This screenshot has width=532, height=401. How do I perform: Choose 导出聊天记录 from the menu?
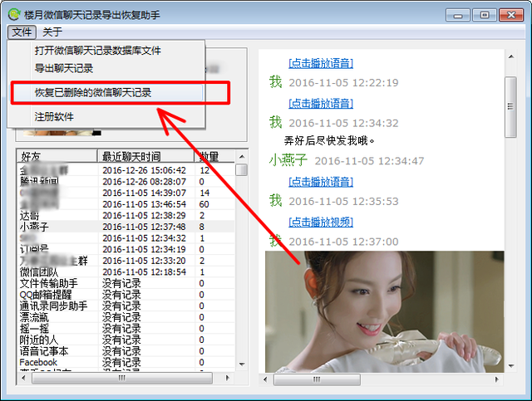tap(64, 68)
